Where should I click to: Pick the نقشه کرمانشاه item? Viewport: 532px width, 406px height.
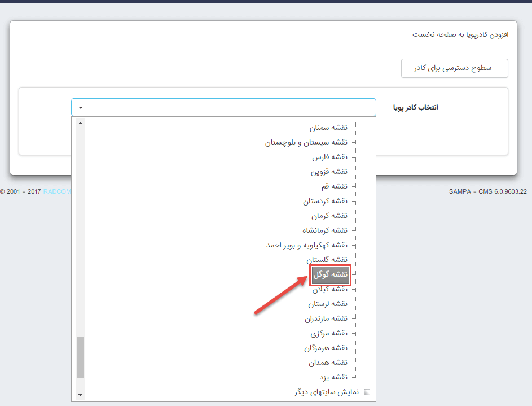coord(324,230)
